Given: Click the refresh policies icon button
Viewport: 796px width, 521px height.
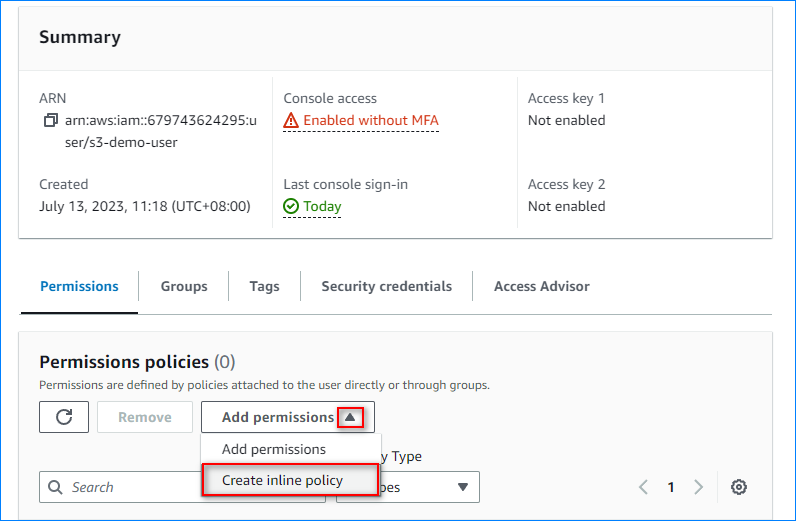Looking at the screenshot, I should (x=64, y=417).
